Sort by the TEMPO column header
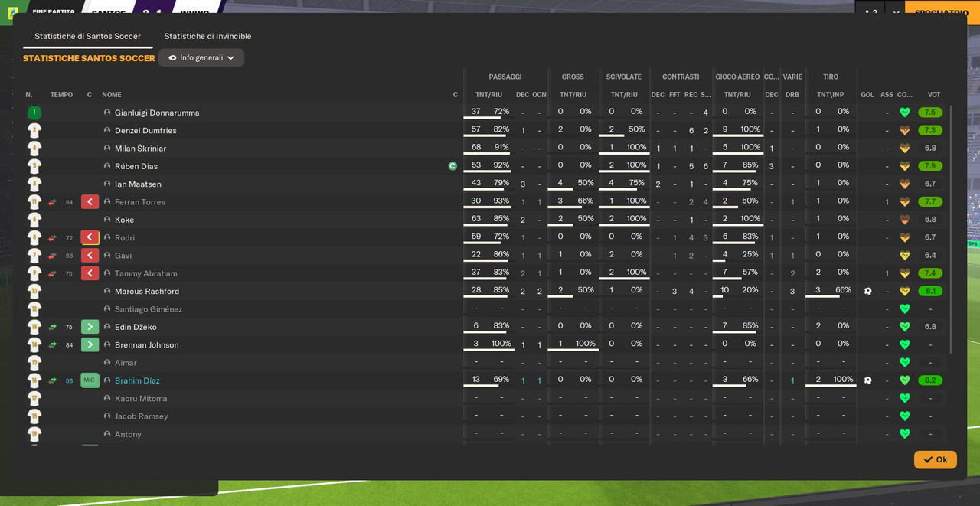The height and width of the screenshot is (506, 980). (x=61, y=95)
